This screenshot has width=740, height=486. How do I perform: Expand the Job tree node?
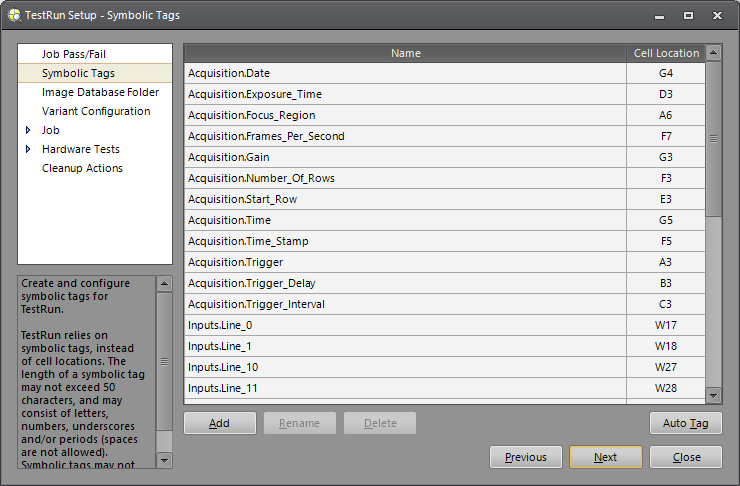point(28,130)
